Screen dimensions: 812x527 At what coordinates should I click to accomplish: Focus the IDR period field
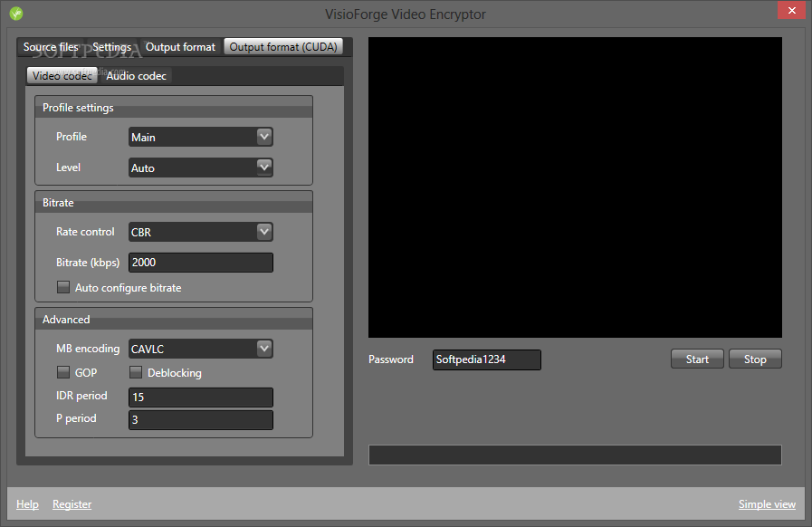click(200, 397)
